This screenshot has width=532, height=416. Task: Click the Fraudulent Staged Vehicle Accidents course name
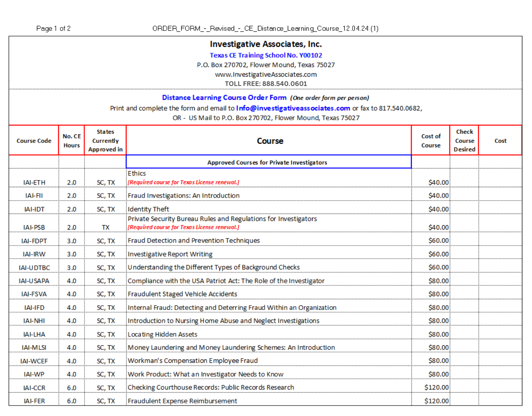(x=182, y=294)
